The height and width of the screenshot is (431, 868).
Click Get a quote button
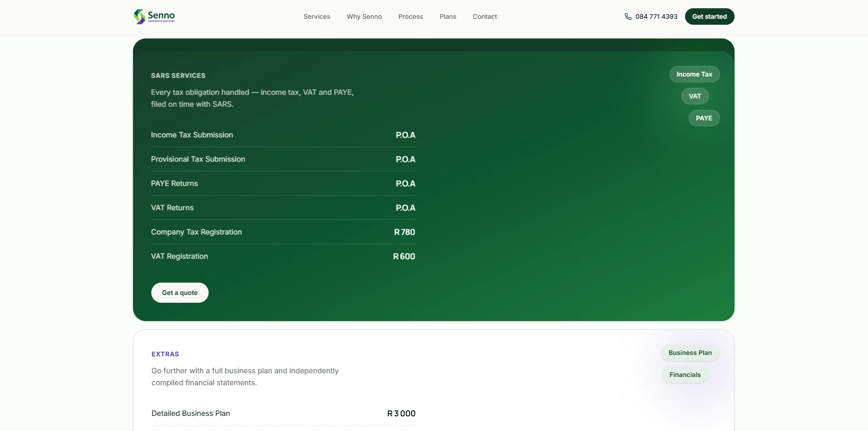click(180, 293)
